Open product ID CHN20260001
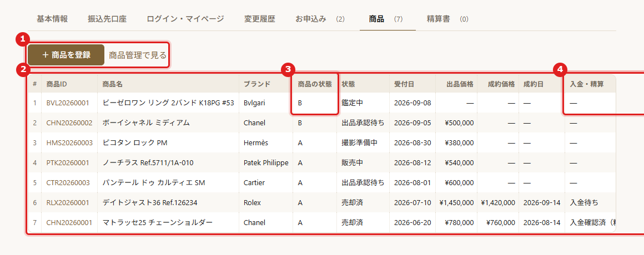The image size is (644, 255). click(69, 223)
